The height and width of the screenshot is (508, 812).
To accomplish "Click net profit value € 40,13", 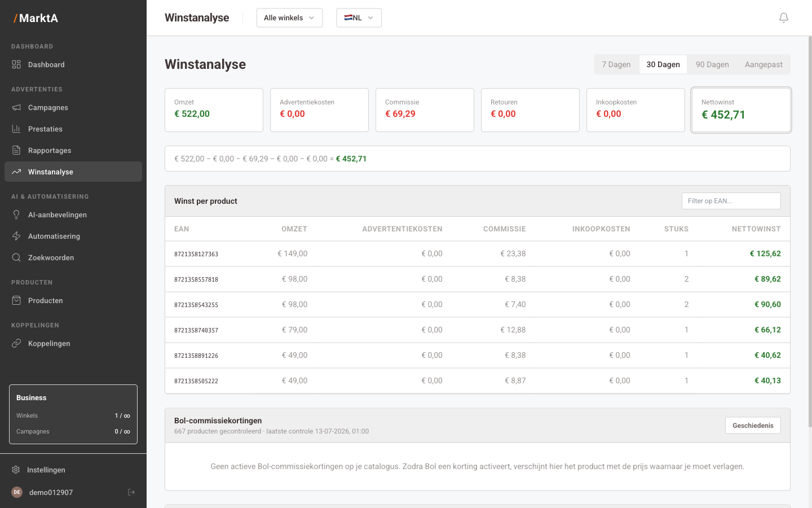I will tap(767, 380).
